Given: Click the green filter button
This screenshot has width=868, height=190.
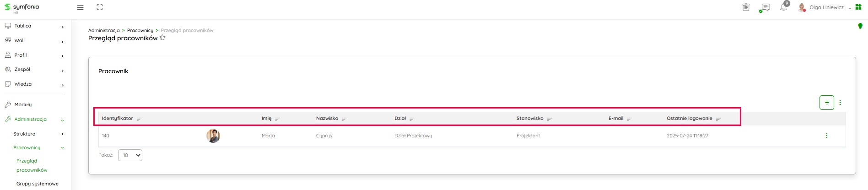Looking at the screenshot, I should (826, 103).
